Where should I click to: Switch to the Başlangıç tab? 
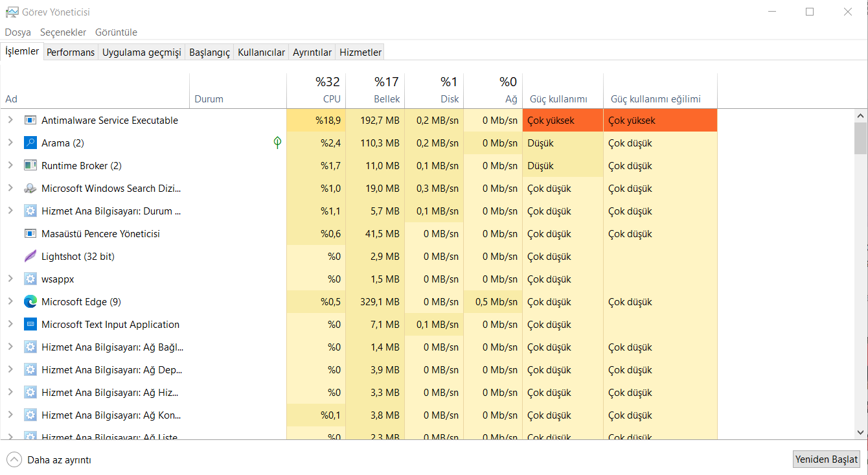[x=209, y=52]
